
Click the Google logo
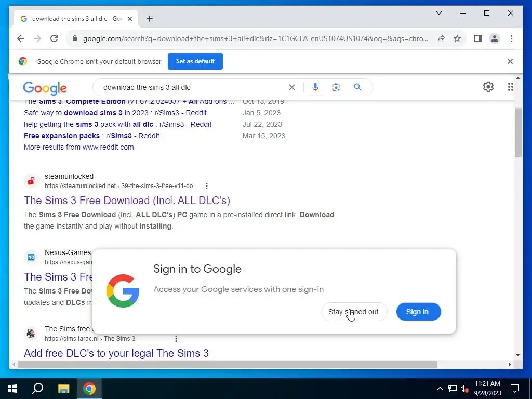[x=45, y=88]
